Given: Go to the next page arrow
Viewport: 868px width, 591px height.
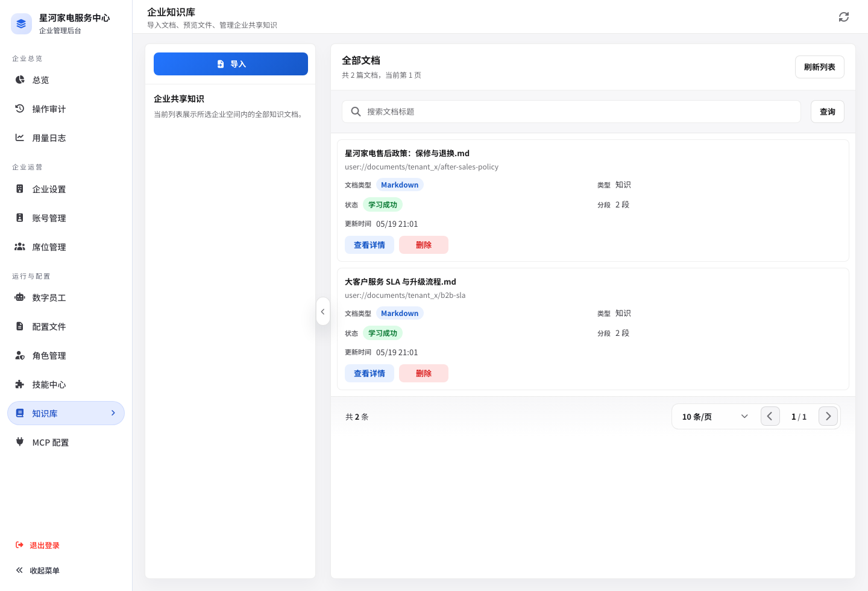Looking at the screenshot, I should click(828, 416).
